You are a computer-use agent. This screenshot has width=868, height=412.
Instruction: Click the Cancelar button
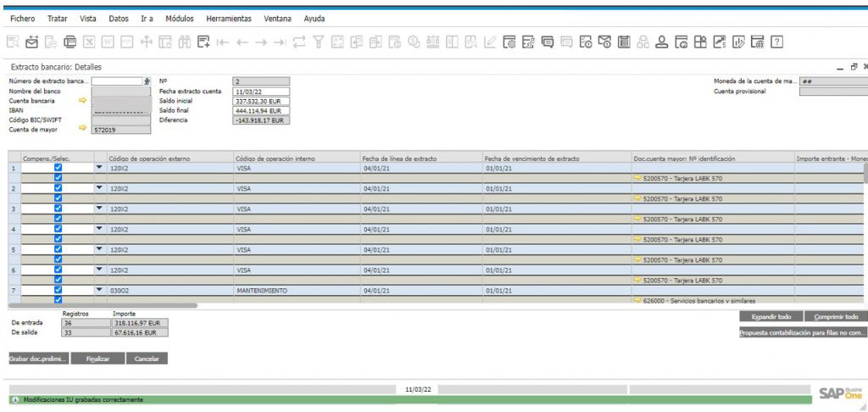tap(147, 359)
